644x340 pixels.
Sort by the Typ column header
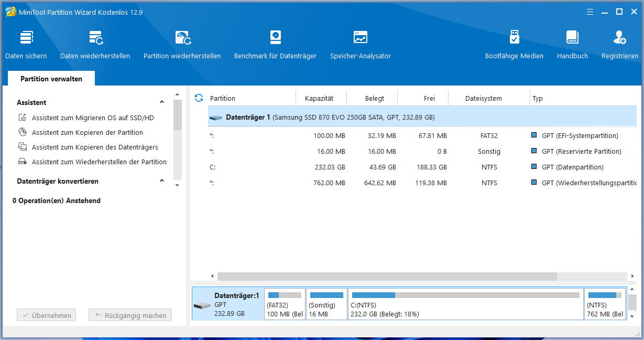pos(538,98)
